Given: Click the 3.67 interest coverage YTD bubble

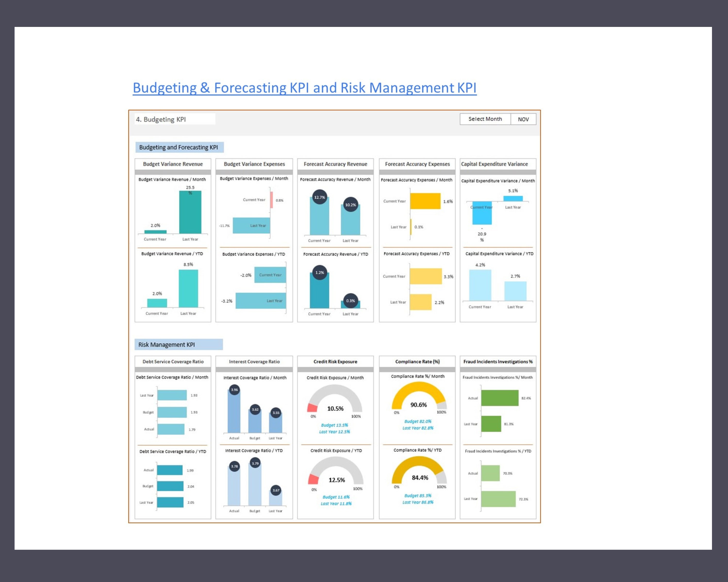Looking at the screenshot, I should [x=276, y=490].
